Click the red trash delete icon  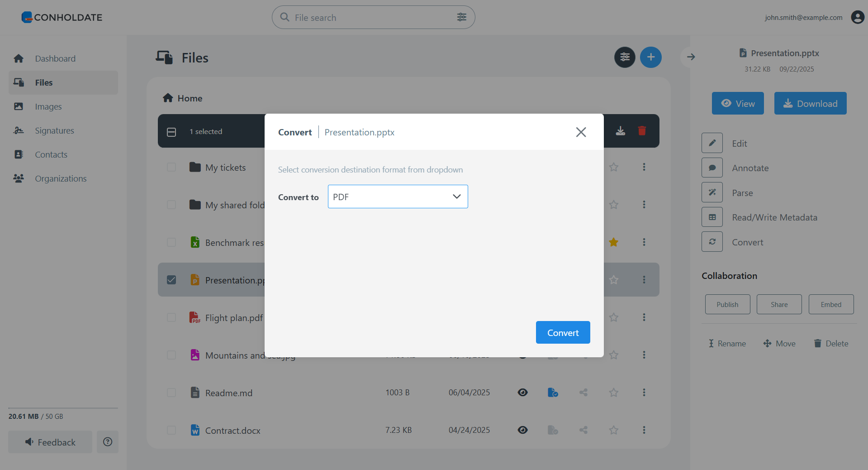click(x=641, y=131)
